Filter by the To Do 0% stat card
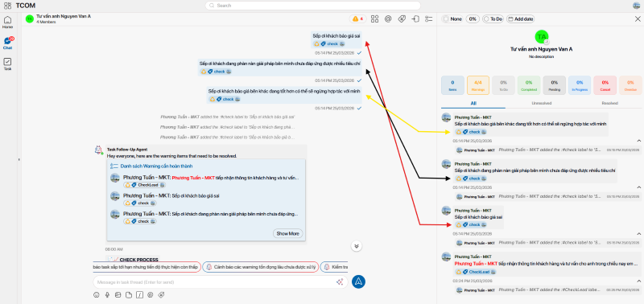 click(504, 85)
